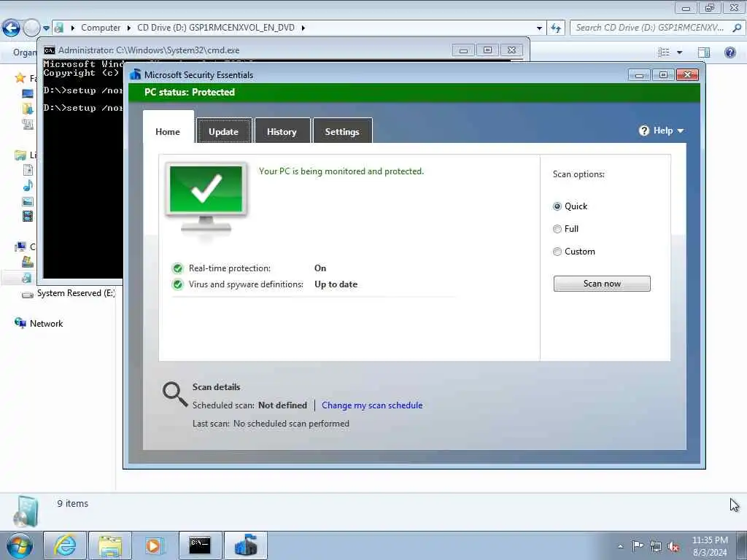Screen dimensions: 747x560
Task: Click the Desktop icon under Favorites
Action: 28,93
